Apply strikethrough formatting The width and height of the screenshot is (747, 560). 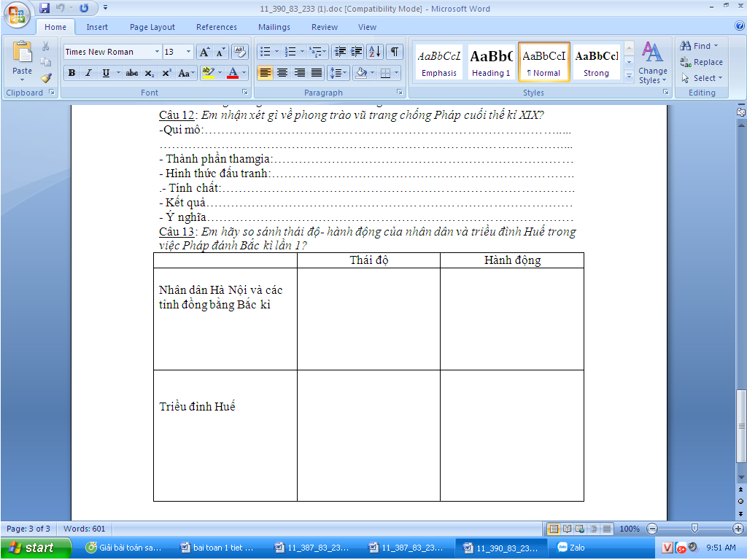point(132,73)
